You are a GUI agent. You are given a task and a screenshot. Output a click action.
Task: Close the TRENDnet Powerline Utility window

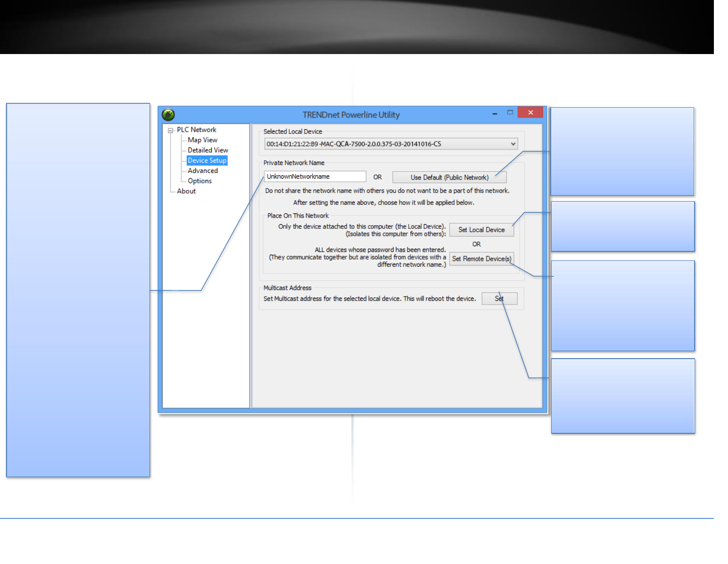pyautogui.click(x=530, y=112)
